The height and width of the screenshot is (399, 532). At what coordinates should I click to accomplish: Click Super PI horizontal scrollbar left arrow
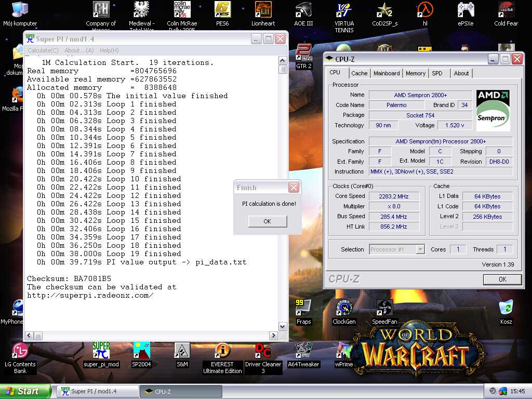29,336
